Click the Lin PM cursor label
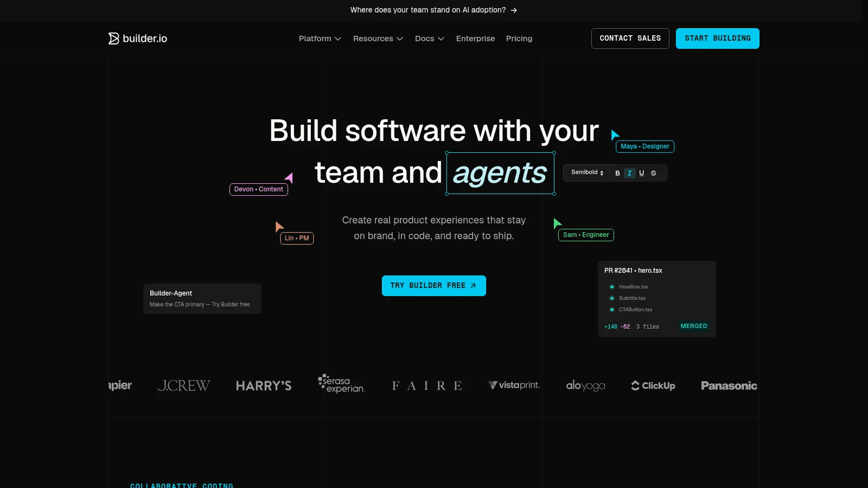868x488 pixels. [297, 238]
